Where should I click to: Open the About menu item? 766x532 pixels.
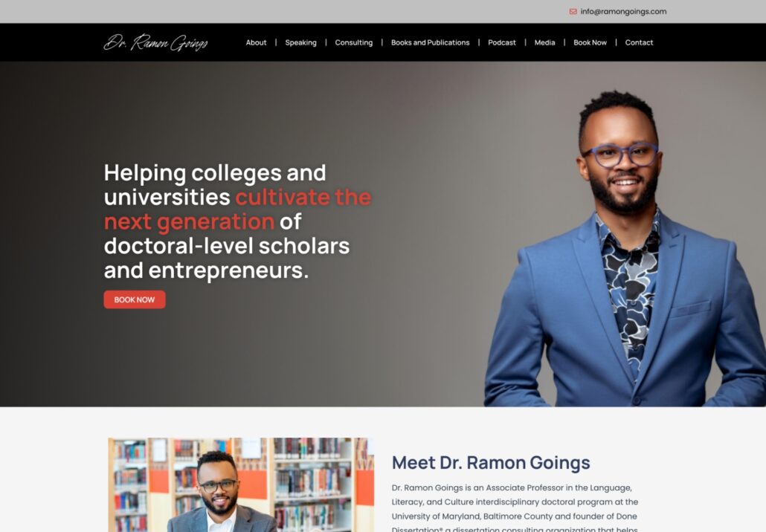point(256,42)
